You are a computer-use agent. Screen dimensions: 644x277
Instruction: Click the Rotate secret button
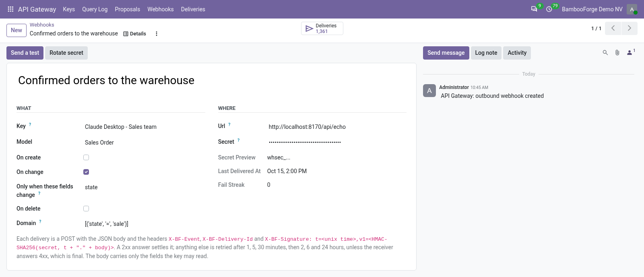click(66, 53)
